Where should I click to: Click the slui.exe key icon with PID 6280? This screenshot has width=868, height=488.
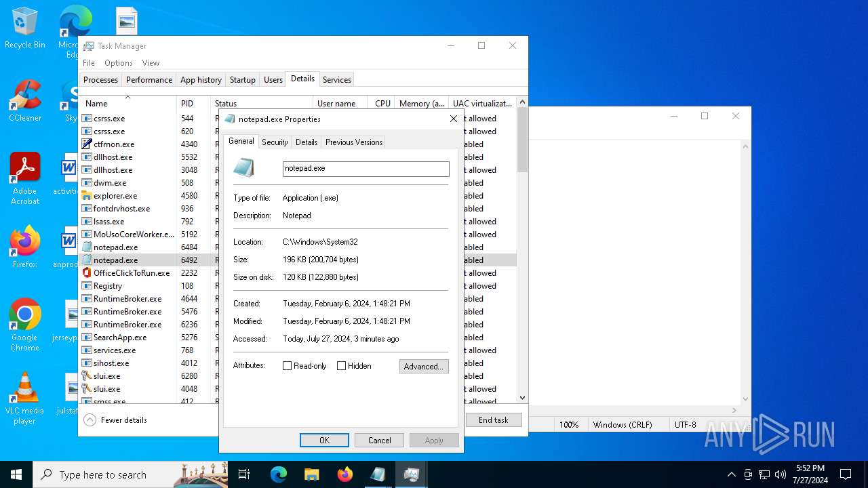pos(87,375)
